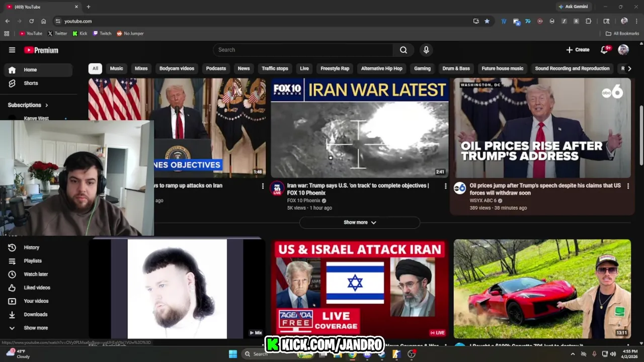This screenshot has width=644, height=362.
Task: Select the Music filter chip
Action: [x=116, y=68]
